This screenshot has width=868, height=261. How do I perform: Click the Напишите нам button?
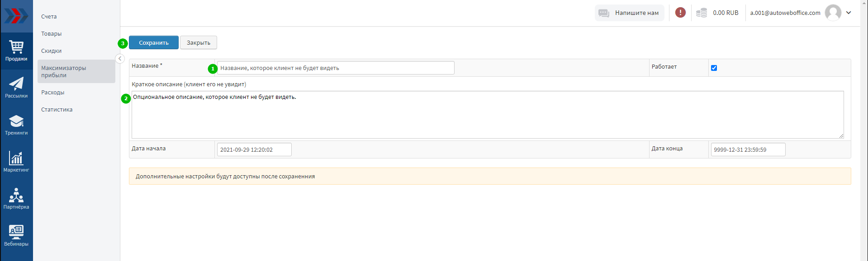pos(629,13)
